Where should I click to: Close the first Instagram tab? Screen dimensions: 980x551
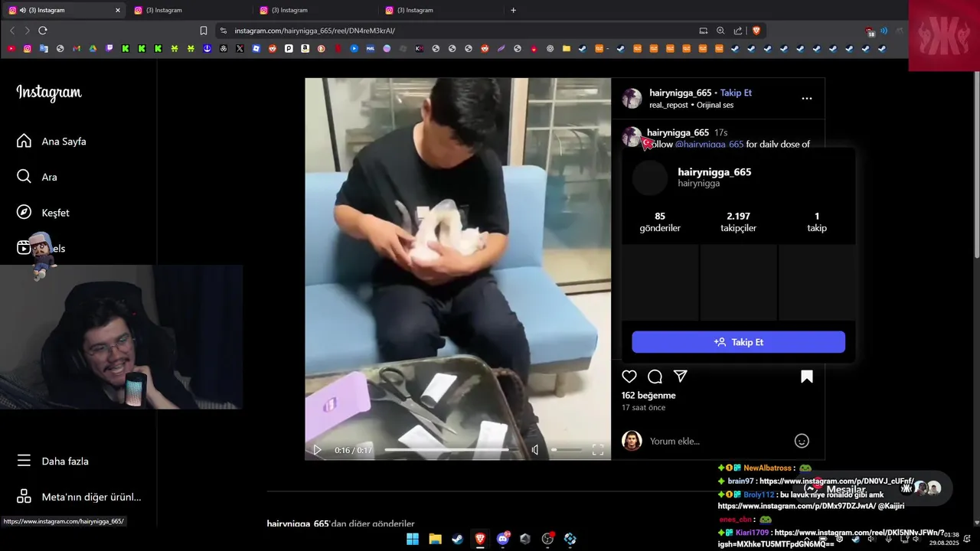tap(117, 10)
